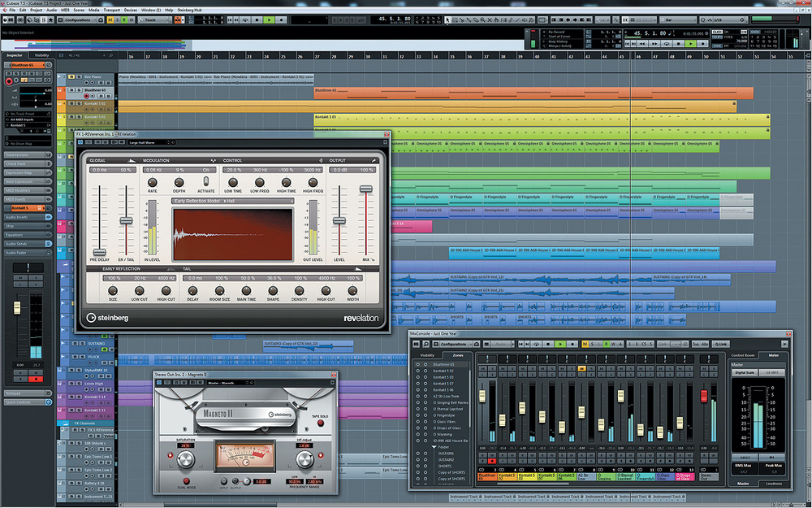Click Record in the main toolbar transport

click(x=281, y=20)
